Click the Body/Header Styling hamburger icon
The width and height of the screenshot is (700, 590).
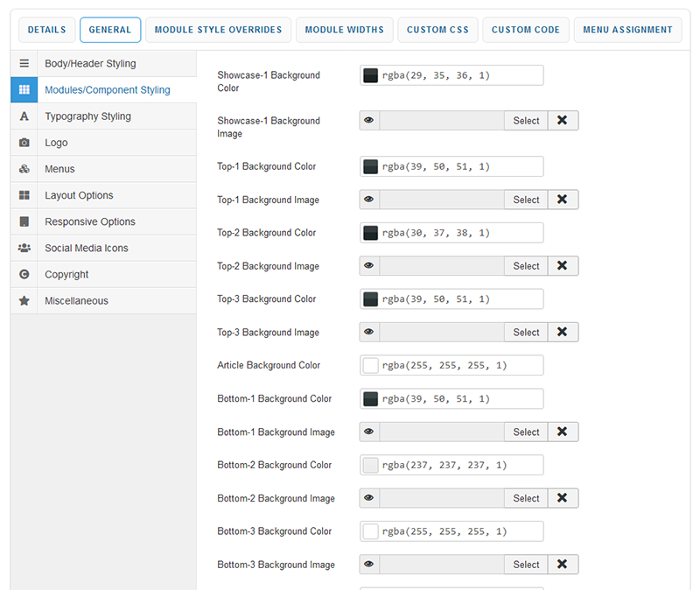tap(24, 64)
